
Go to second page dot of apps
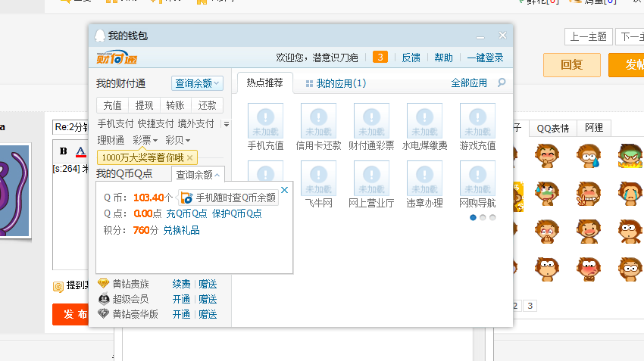(x=483, y=217)
